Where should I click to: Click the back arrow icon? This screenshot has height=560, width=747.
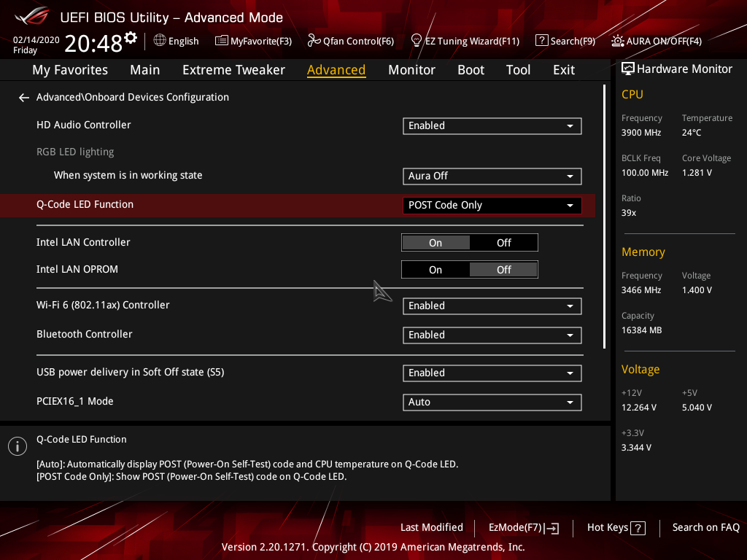coord(24,98)
